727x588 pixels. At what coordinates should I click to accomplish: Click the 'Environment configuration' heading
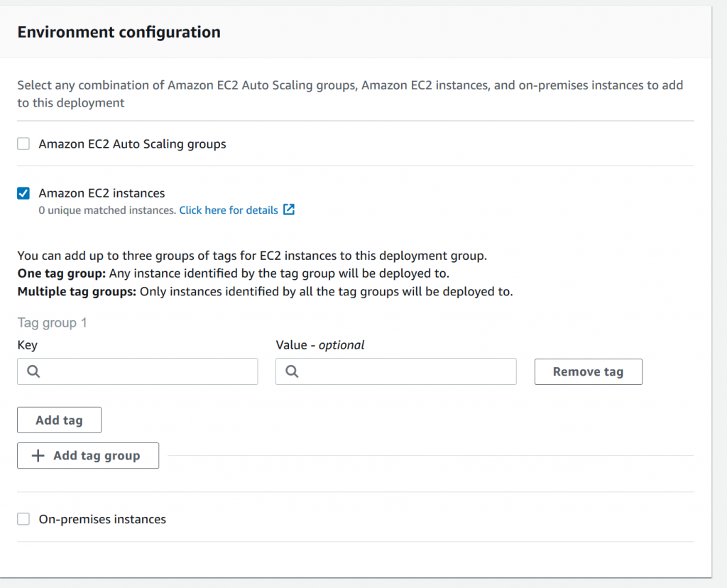(x=119, y=32)
